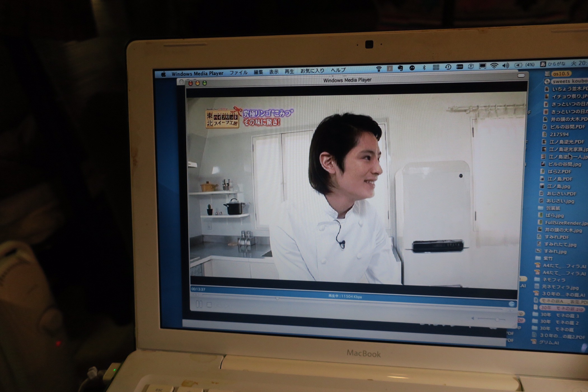Open the 再生 menu
The width and height of the screenshot is (588, 392).
click(x=289, y=72)
